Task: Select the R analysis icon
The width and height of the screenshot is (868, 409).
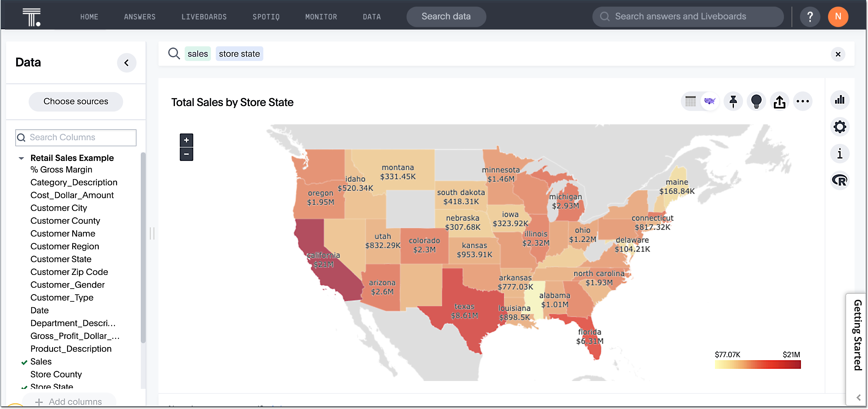Action: 840,181
